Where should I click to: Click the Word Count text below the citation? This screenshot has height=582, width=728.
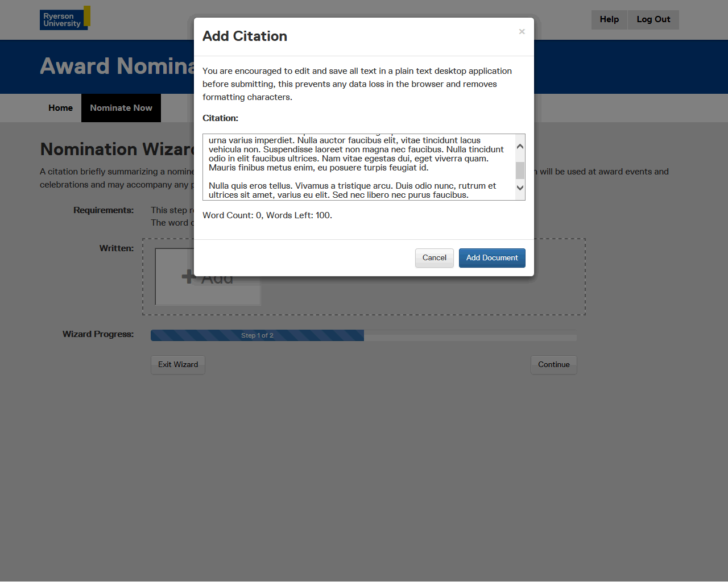point(267,215)
